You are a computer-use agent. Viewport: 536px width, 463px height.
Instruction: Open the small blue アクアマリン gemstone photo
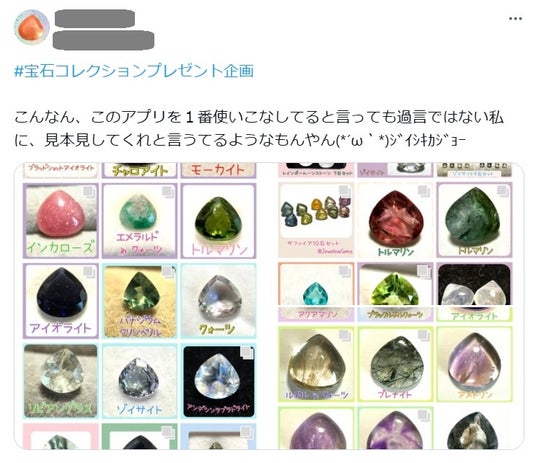316,292
